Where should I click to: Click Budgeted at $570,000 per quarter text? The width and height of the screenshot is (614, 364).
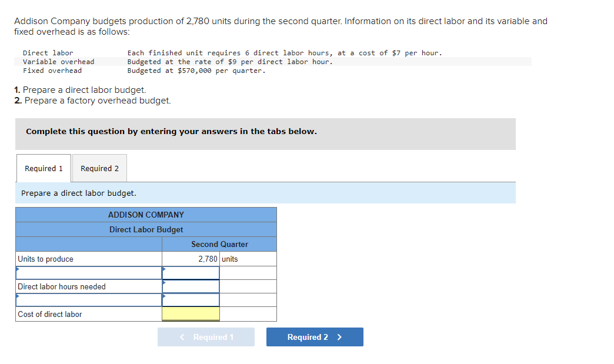196,71
